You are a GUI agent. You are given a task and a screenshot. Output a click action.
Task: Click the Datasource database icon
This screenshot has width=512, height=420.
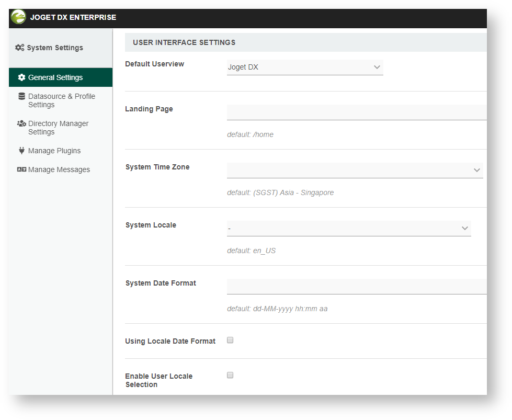(21, 96)
